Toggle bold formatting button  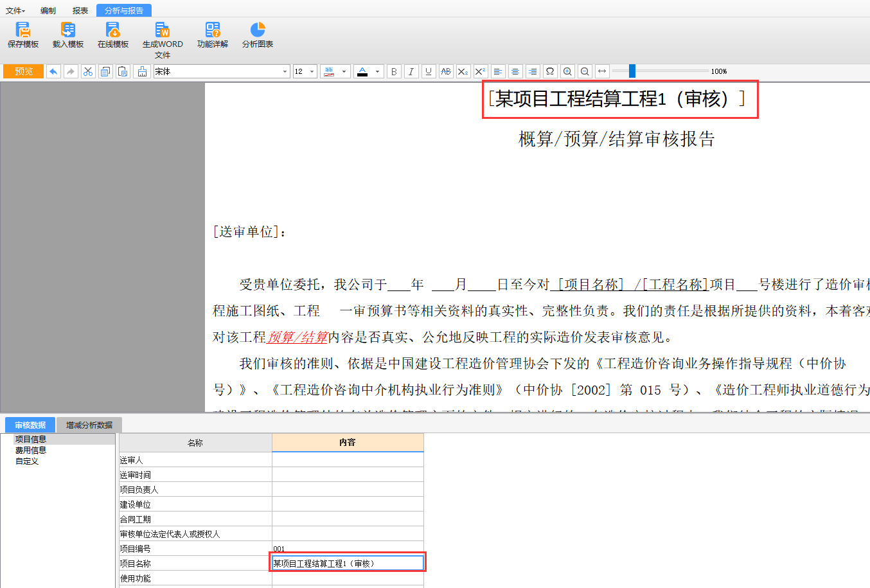pos(394,71)
